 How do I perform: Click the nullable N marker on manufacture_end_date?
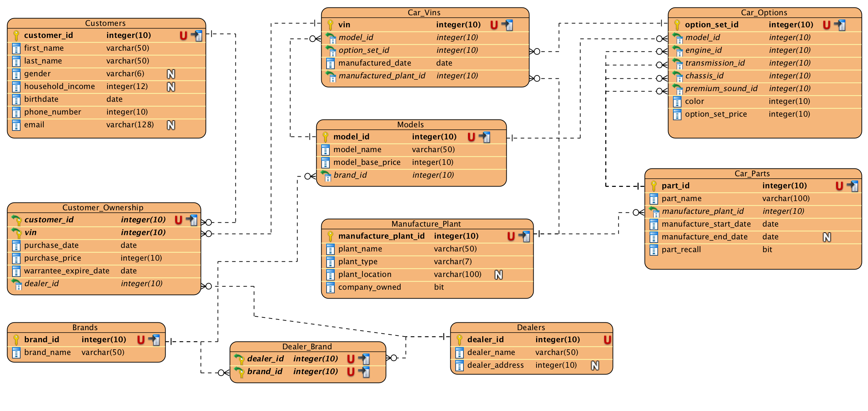click(x=827, y=237)
